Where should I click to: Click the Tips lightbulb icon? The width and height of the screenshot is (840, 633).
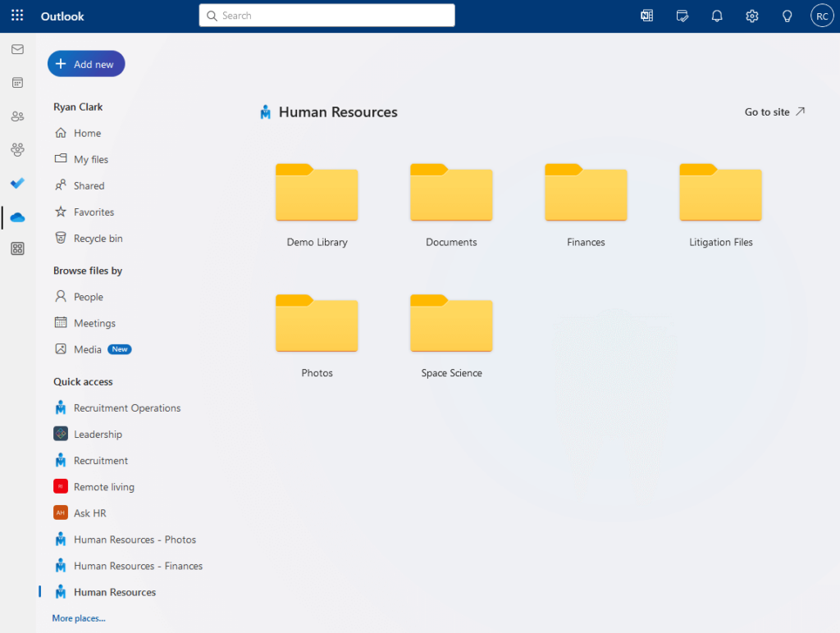pos(787,16)
